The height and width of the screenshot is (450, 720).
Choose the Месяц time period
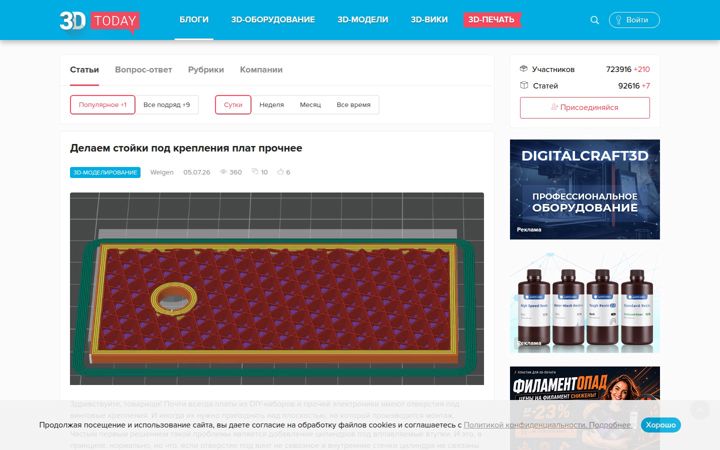[x=310, y=105]
